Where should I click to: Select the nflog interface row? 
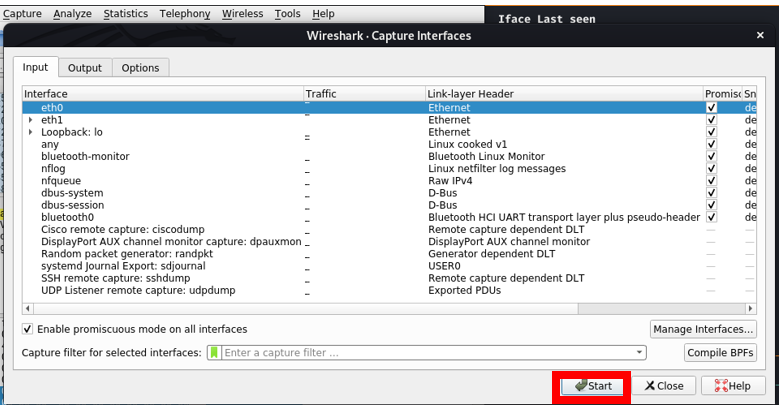click(x=389, y=168)
